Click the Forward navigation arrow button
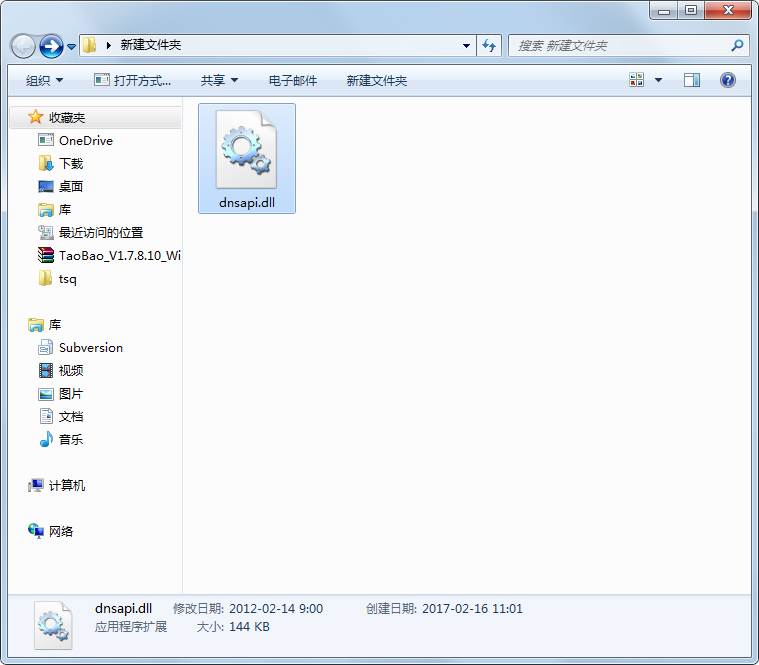759x665 pixels. point(52,46)
